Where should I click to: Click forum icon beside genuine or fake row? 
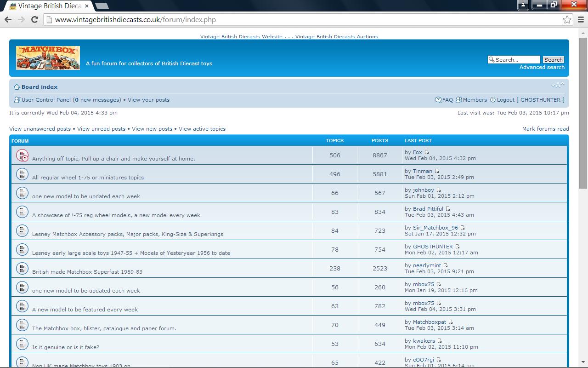click(x=22, y=344)
